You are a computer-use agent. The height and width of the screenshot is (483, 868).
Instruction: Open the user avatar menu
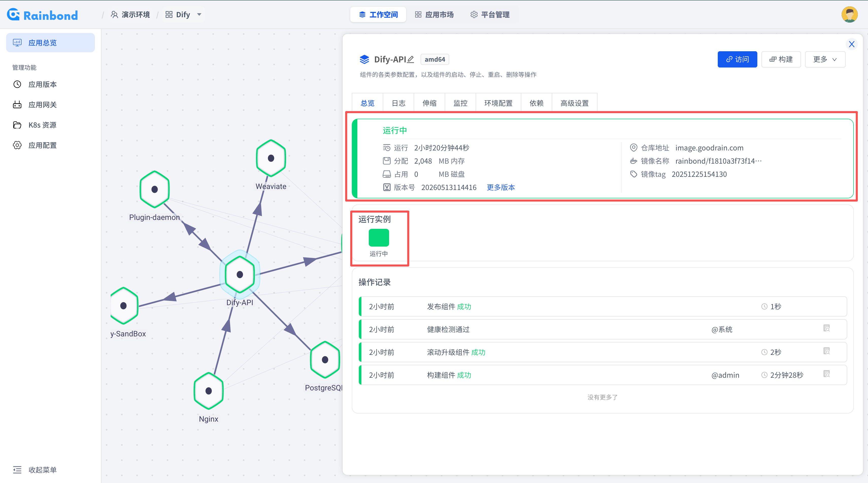(849, 14)
